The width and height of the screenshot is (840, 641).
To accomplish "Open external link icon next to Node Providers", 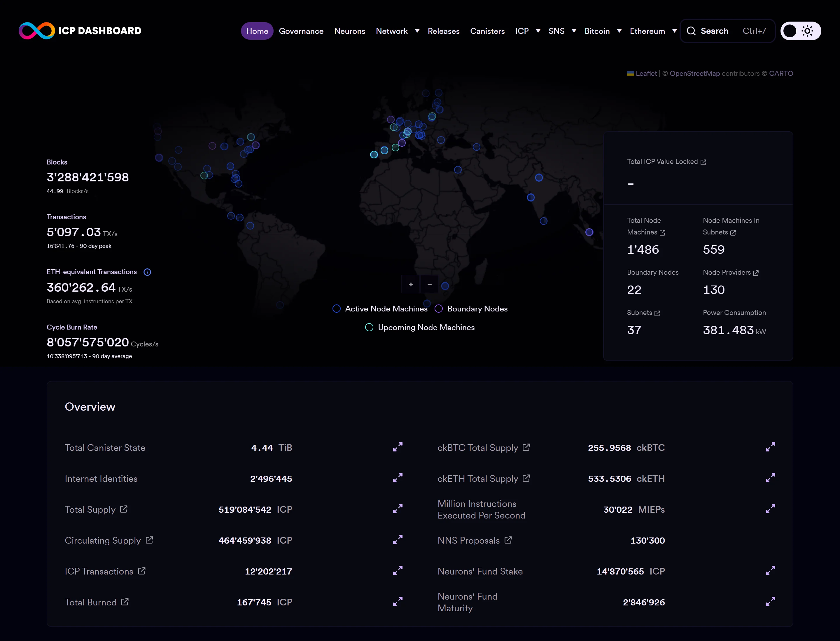I will tap(756, 273).
